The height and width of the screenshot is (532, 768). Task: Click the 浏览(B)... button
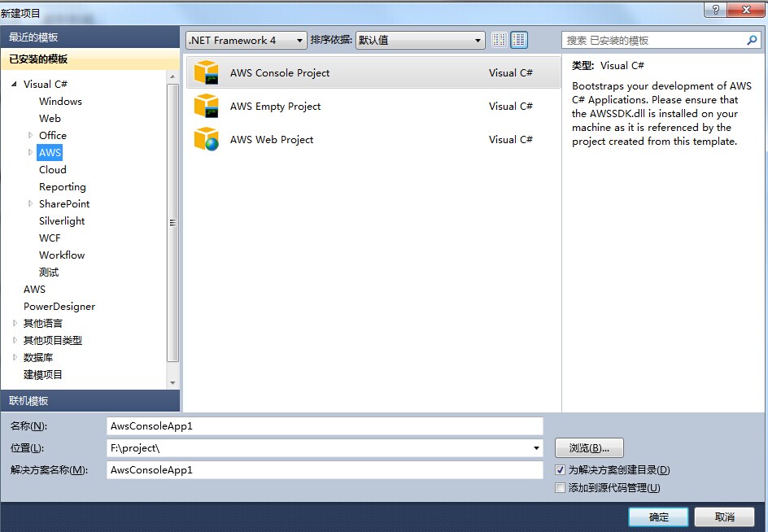coord(589,447)
